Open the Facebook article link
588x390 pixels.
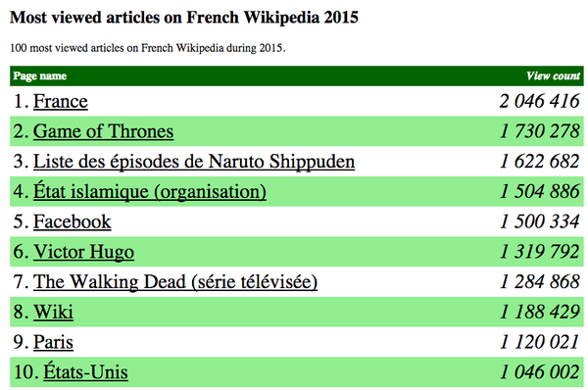pyautogui.click(x=72, y=221)
